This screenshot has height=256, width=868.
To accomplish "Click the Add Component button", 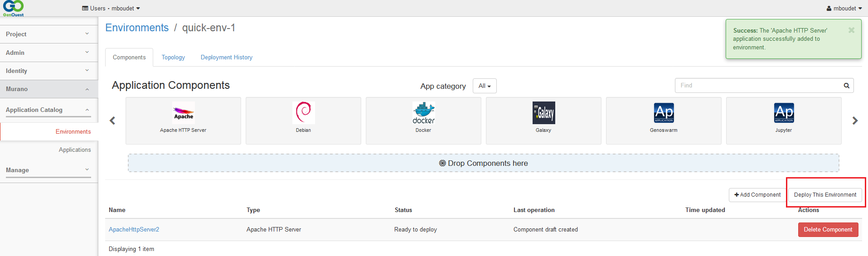I will point(757,195).
